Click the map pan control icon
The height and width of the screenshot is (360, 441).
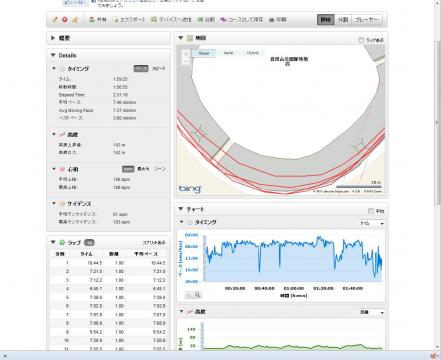[186, 54]
